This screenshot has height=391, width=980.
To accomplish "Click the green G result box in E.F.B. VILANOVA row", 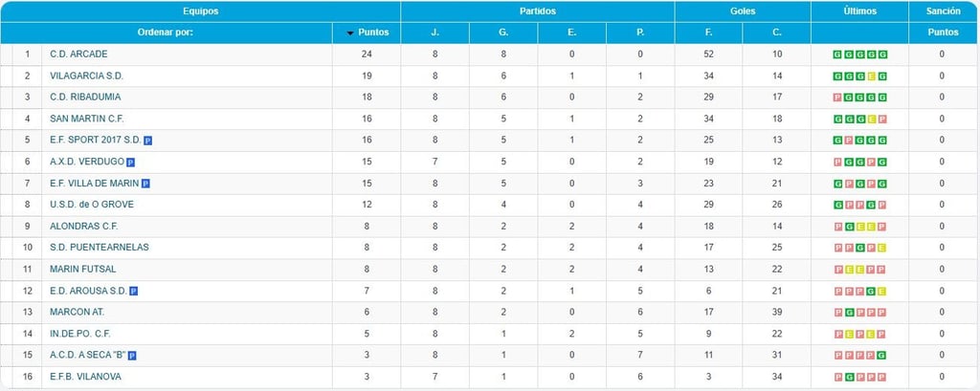I will tap(850, 378).
